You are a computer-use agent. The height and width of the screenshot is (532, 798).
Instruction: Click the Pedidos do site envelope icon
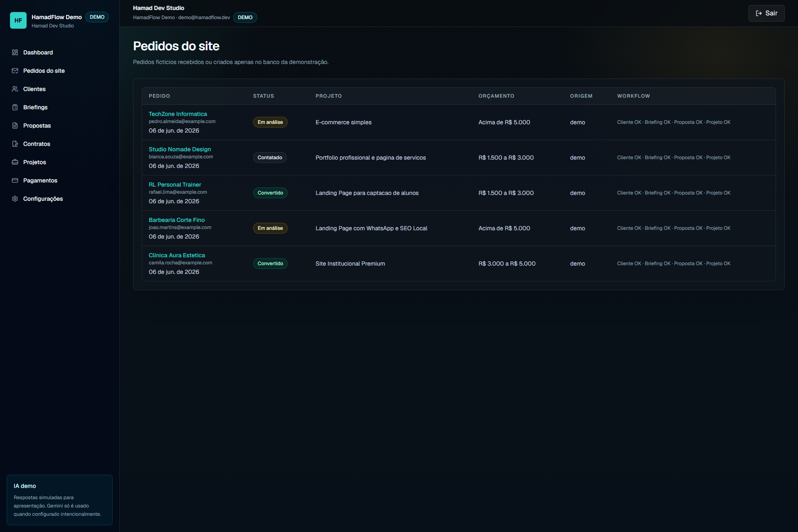click(15, 71)
